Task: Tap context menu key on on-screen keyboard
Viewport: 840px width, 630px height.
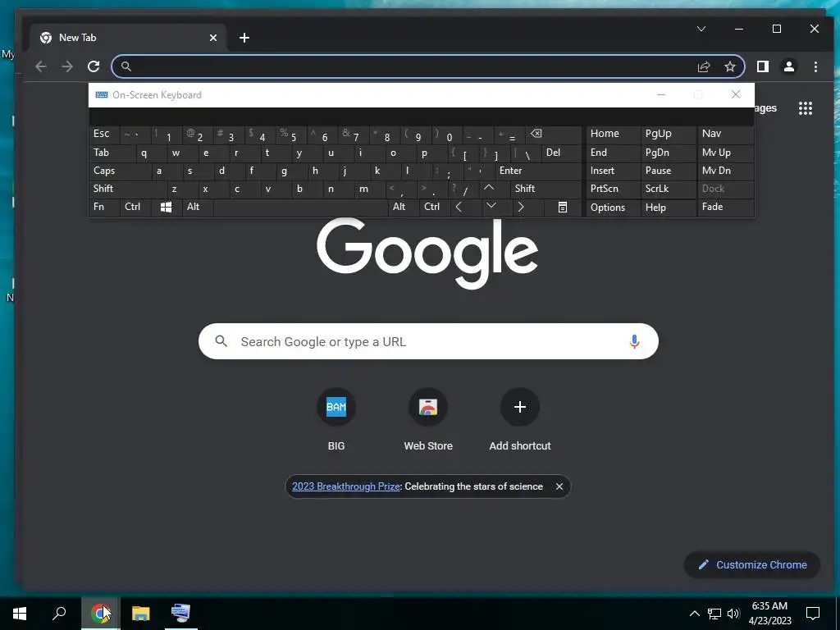Action: tap(563, 208)
